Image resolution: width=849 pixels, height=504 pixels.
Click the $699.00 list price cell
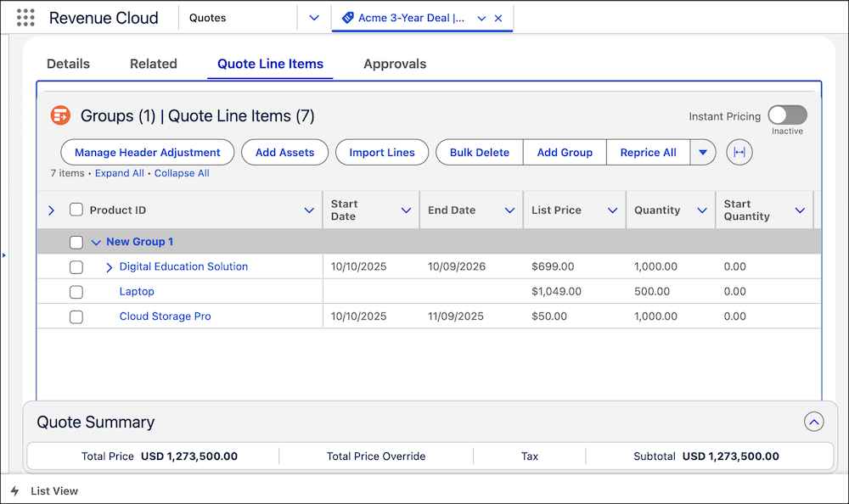pos(553,267)
